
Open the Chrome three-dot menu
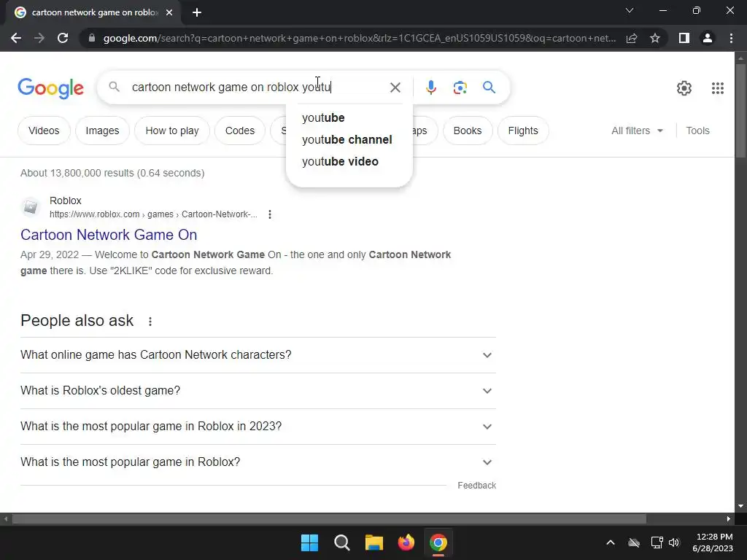tap(731, 38)
